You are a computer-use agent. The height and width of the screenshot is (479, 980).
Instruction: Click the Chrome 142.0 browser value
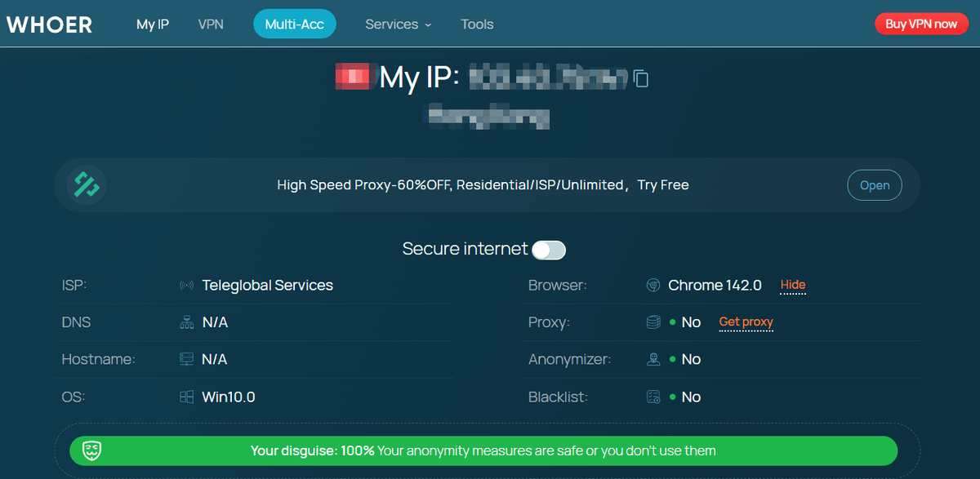715,286
